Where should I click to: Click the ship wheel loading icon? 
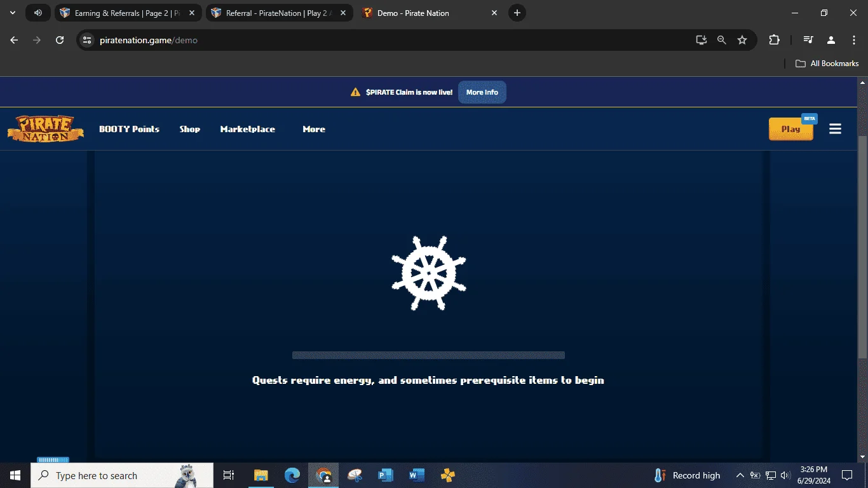(x=429, y=273)
